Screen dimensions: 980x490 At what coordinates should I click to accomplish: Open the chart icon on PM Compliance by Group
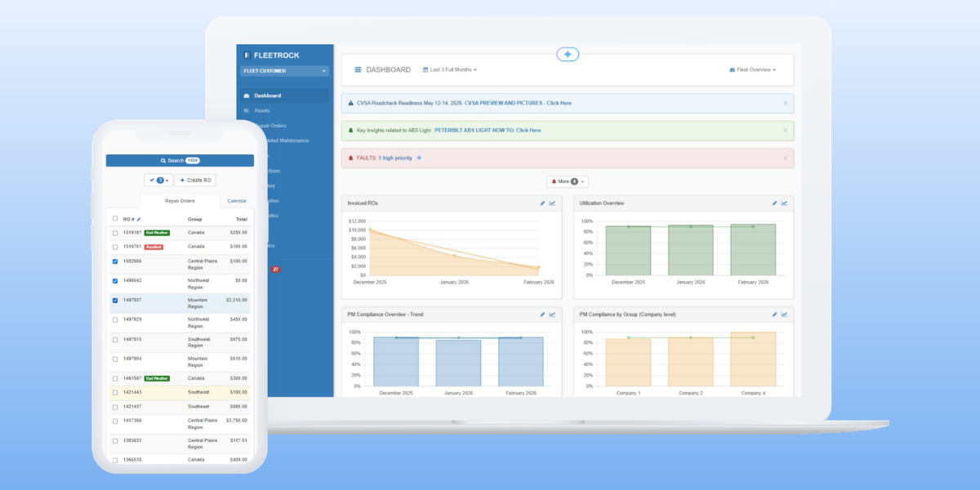tap(784, 314)
